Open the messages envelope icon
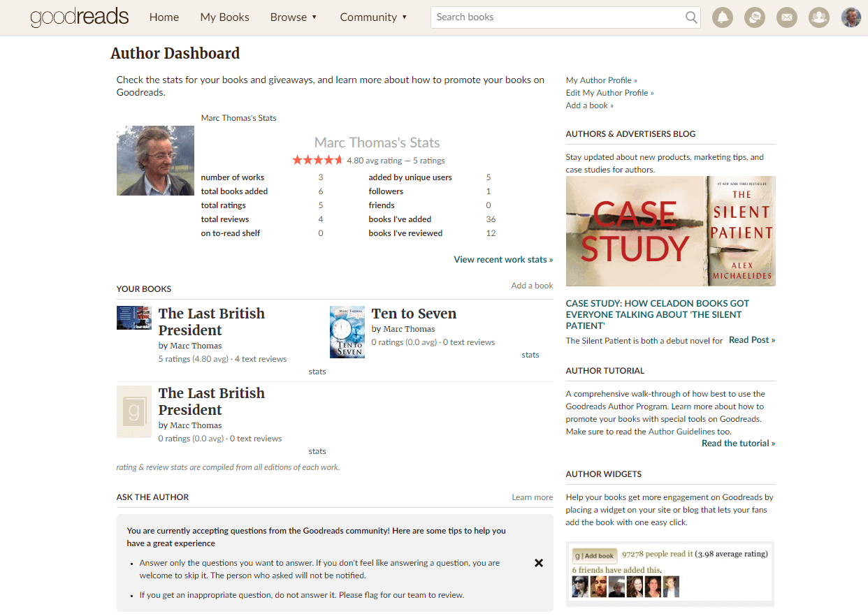This screenshot has width=868, height=616. tap(787, 17)
